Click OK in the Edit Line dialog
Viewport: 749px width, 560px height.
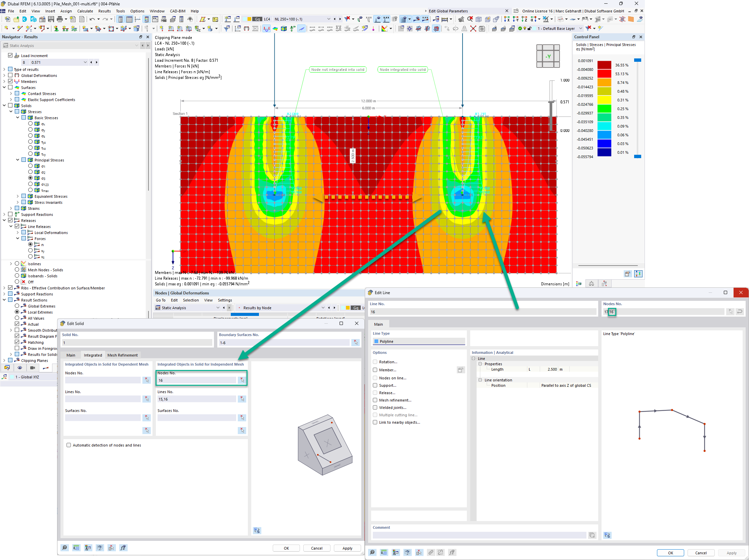670,553
